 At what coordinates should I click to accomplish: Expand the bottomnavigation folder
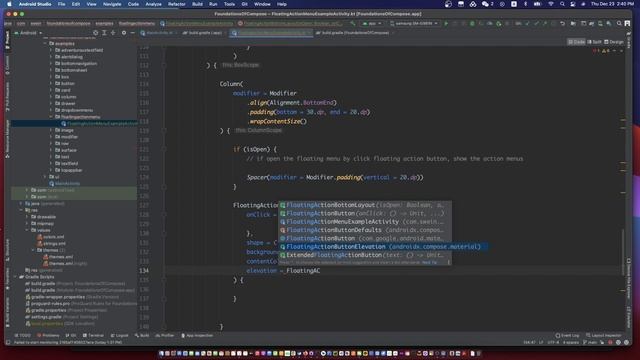(51, 63)
